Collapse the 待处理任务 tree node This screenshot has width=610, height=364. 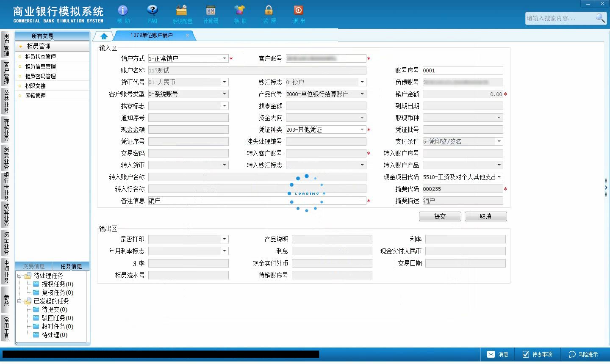[x=19, y=276]
